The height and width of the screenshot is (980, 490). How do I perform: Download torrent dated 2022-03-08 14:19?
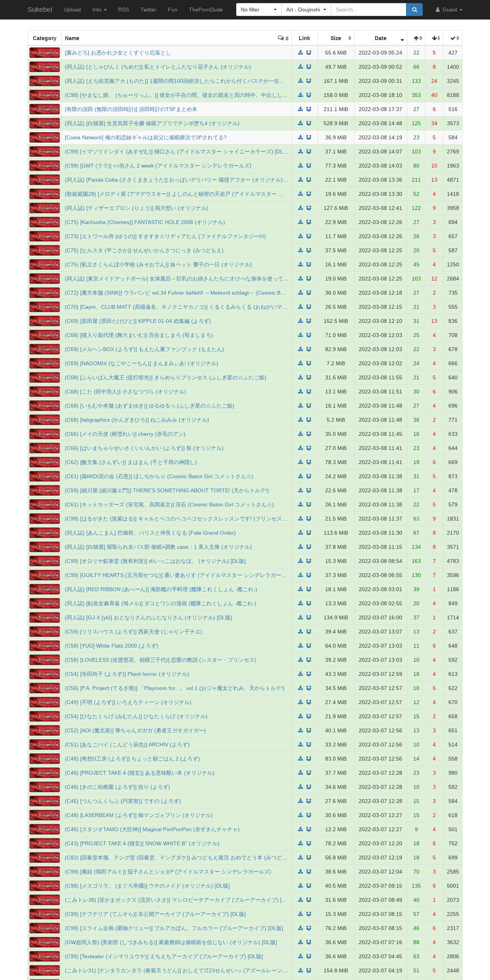tap(300, 137)
